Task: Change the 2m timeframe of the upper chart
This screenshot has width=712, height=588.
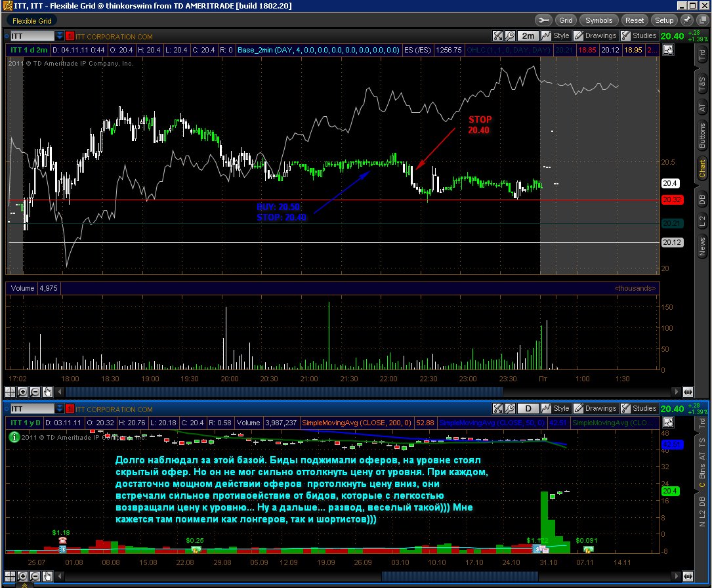Action: pos(528,36)
